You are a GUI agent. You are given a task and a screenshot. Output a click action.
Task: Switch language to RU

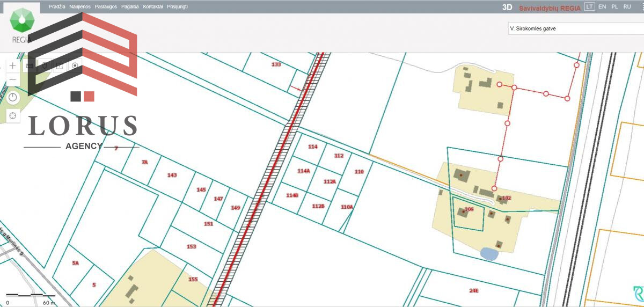click(627, 7)
